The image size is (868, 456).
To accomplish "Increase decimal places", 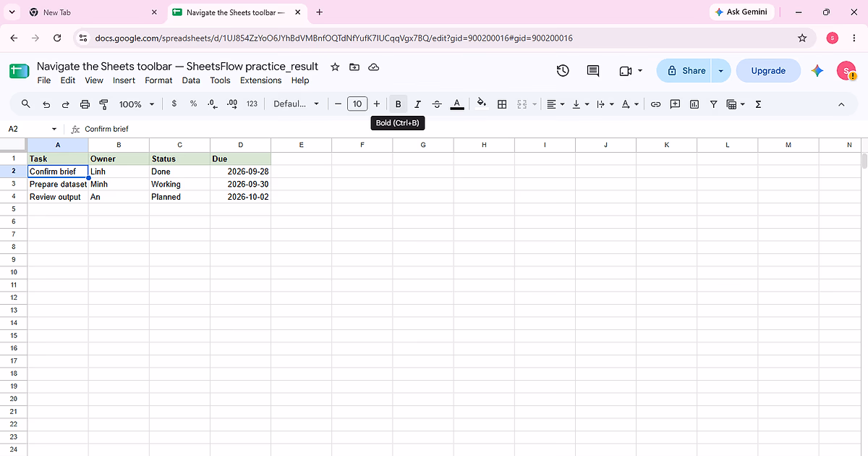I will pyautogui.click(x=232, y=104).
